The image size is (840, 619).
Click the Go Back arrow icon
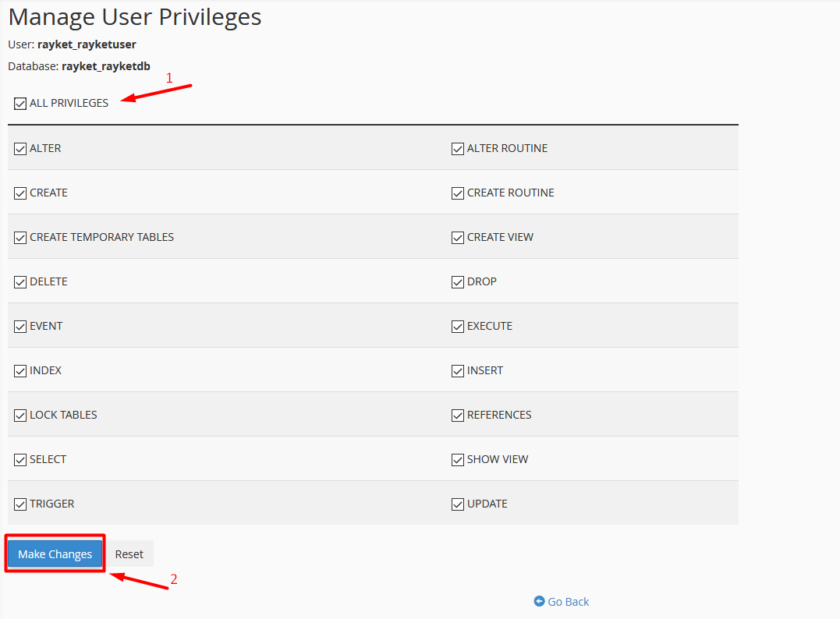540,601
